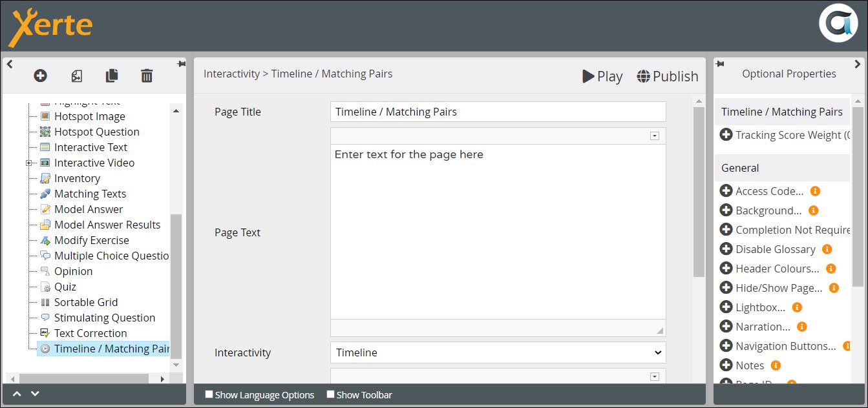
Task: Click the Publish button
Action: pyautogui.click(x=667, y=76)
